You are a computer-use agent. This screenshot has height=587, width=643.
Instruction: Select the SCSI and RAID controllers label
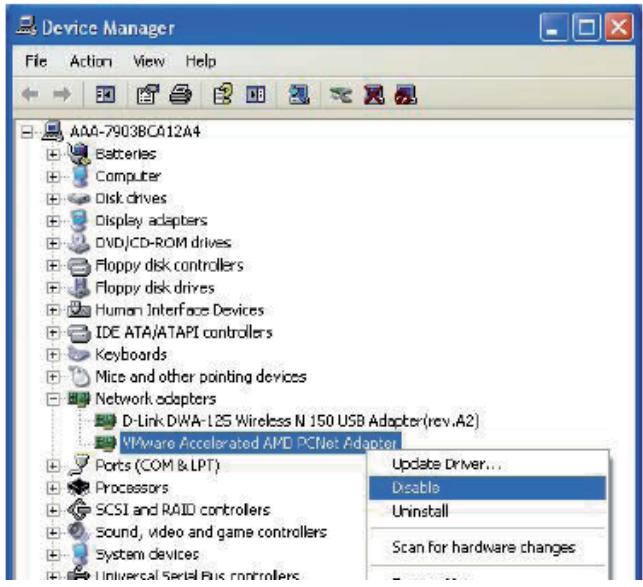[x=182, y=509]
